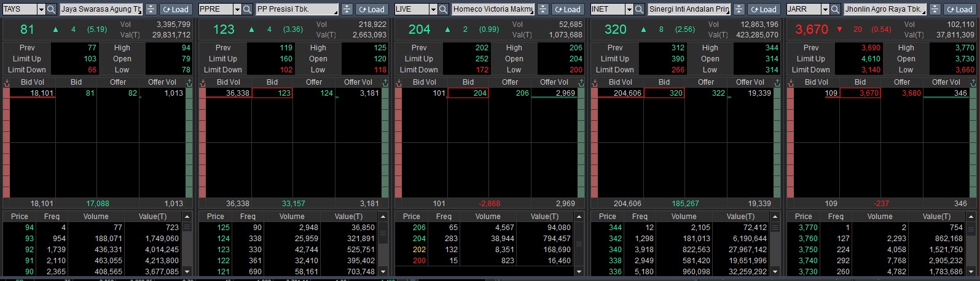Click the split-view icon next to PP Presisi Tbk.
Image resolution: width=980 pixels, height=281 pixels.
(347, 9)
